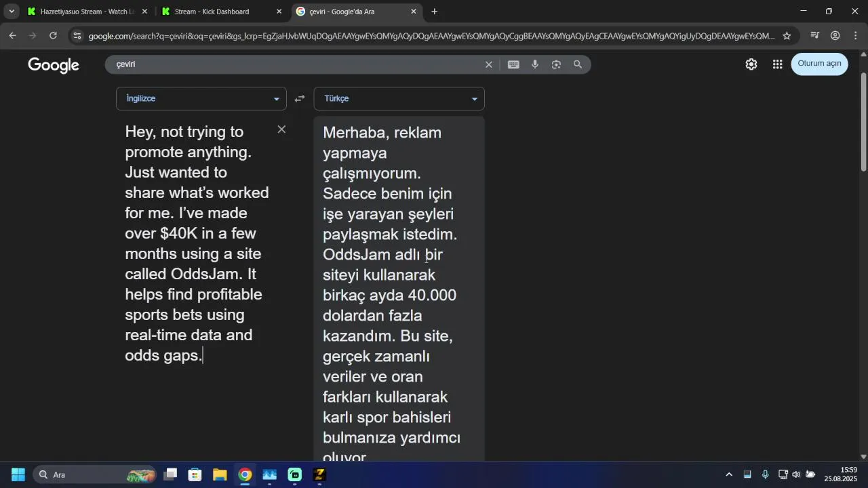Go to the Google logo homepage
Viewport: 868px width, 488px height.
point(54,65)
